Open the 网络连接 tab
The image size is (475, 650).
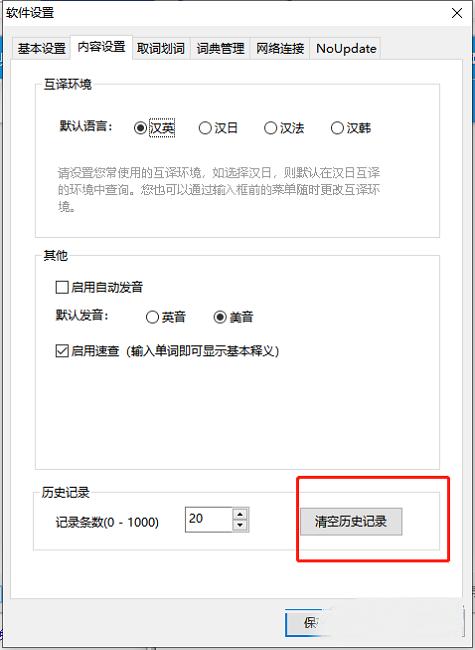coord(280,49)
